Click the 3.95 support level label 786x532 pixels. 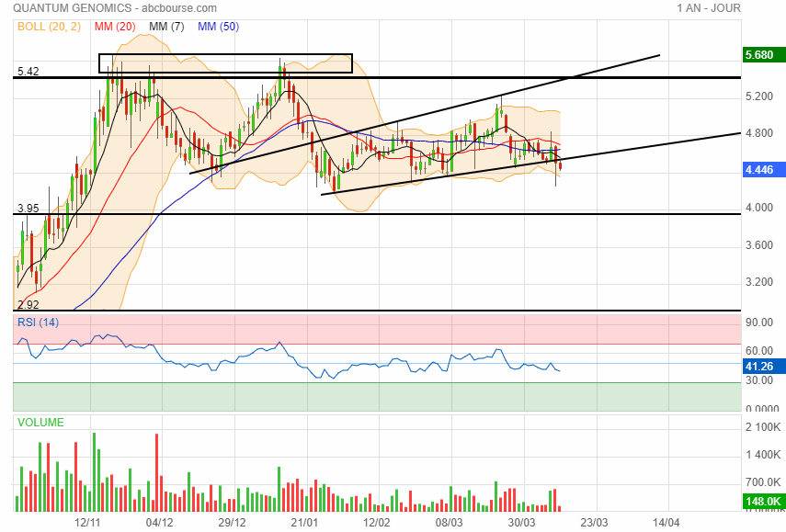[x=28, y=209]
